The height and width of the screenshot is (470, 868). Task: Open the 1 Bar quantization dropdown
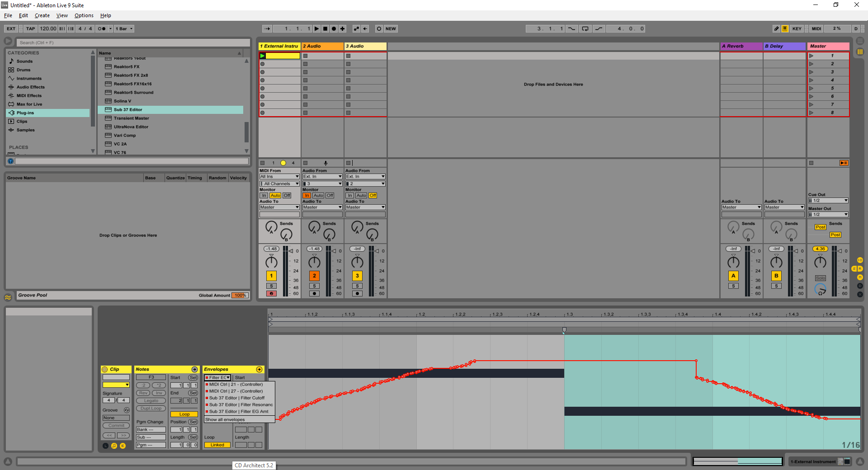[124, 28]
